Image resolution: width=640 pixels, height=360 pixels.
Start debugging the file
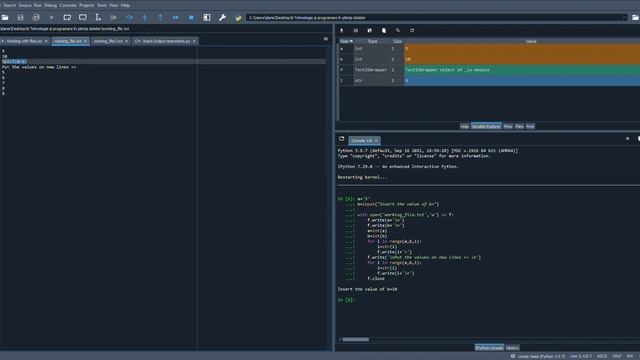113,18
